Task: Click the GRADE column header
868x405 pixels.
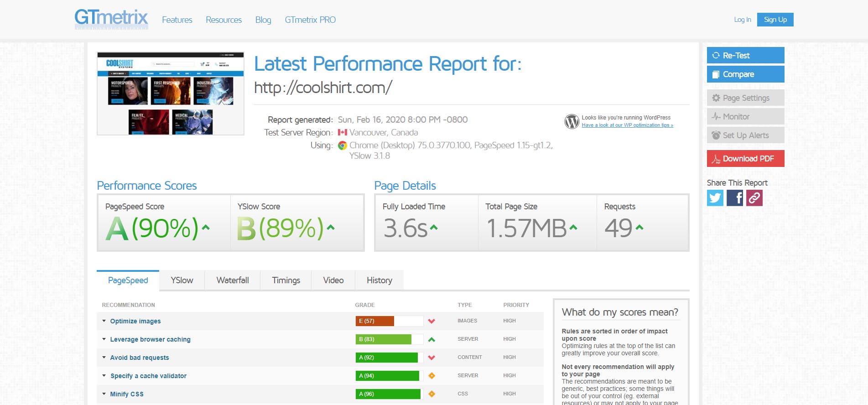Action: tap(365, 305)
